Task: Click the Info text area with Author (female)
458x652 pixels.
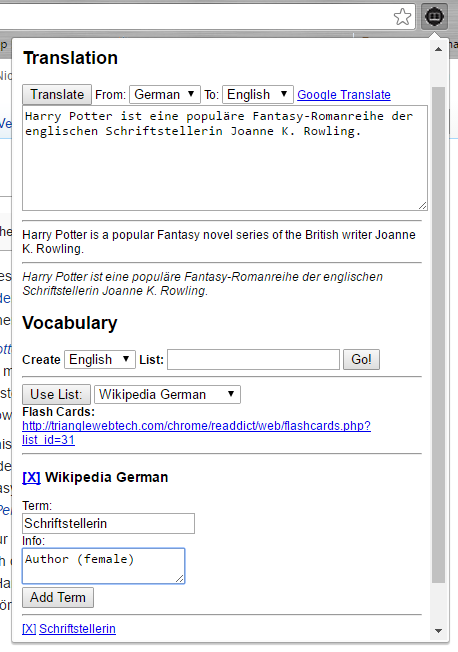Action: point(103,566)
